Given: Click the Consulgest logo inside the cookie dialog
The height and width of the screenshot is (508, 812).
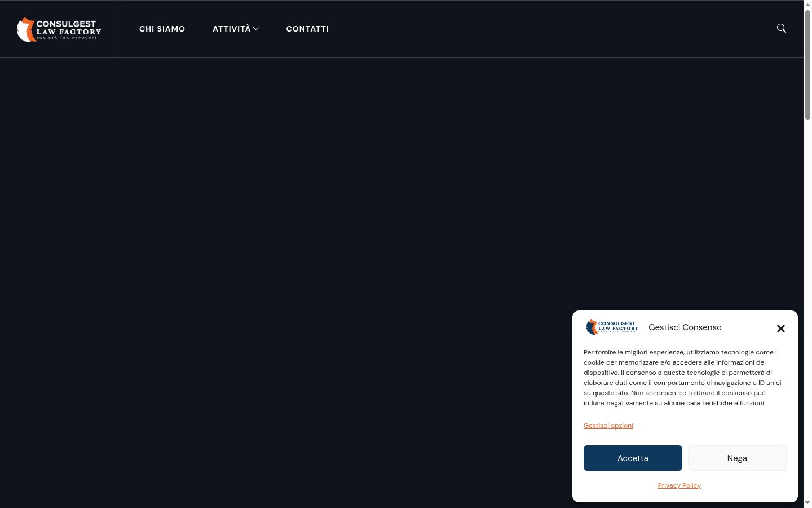Looking at the screenshot, I should point(612,327).
